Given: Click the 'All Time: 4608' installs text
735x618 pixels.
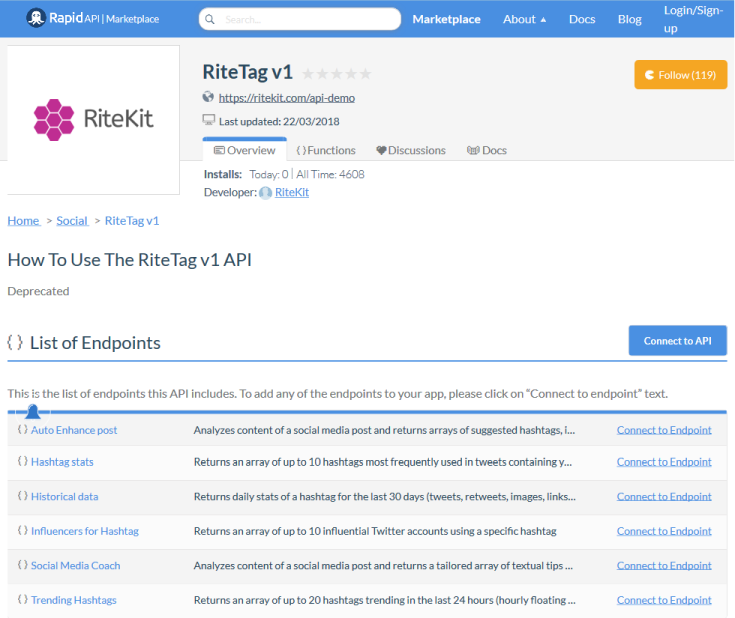Looking at the screenshot, I should pyautogui.click(x=330, y=174).
